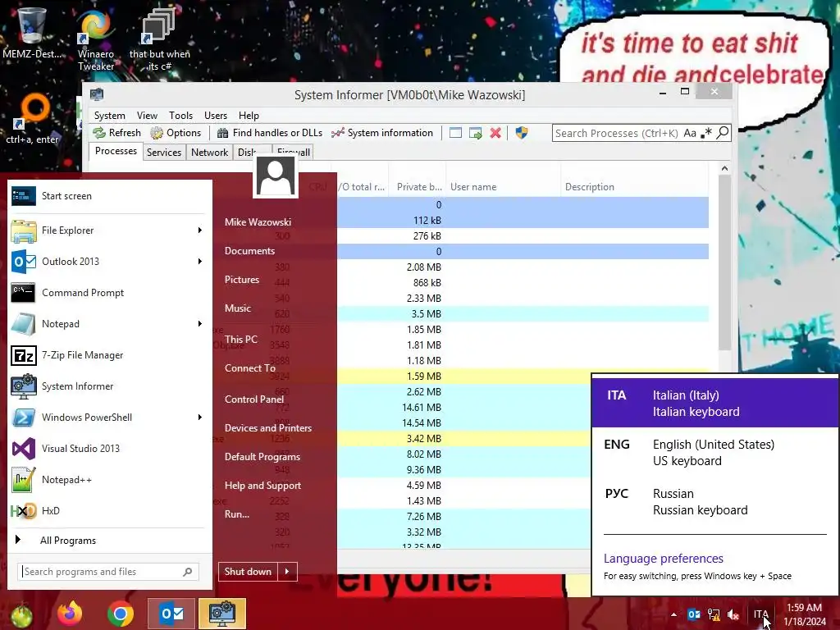Open MEMZ-Dest recycle bin desktop icon
The height and width of the screenshot is (630, 840).
[x=32, y=33]
